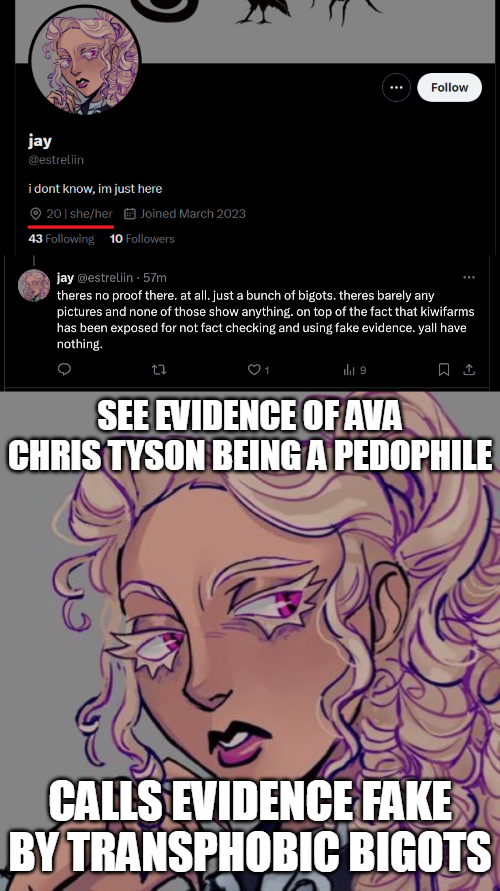This screenshot has height=891, width=500.
Task: Open the tweet's three-dot more menu
Action: (x=469, y=277)
